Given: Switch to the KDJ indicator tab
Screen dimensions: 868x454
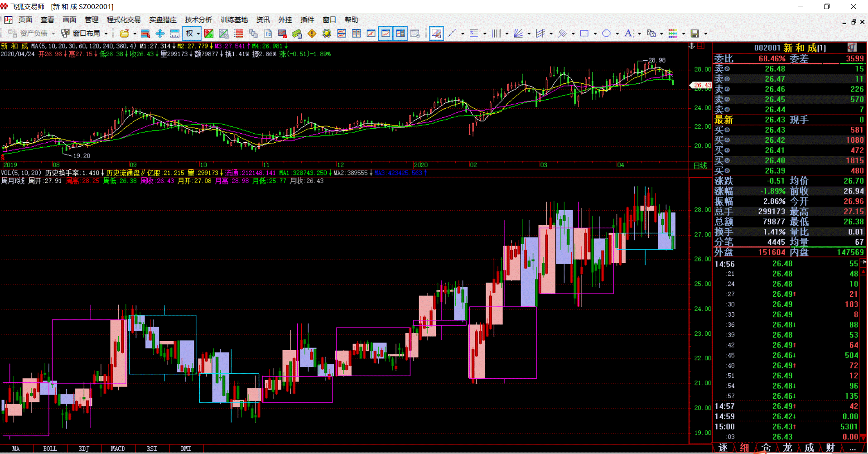Looking at the screenshot, I should click(84, 449).
